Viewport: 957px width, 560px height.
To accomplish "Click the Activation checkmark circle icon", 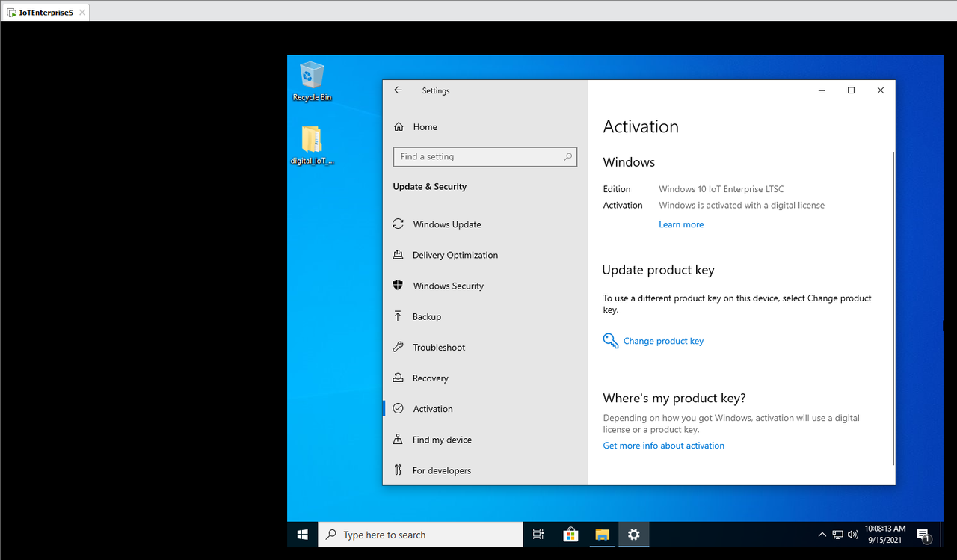I will [398, 409].
